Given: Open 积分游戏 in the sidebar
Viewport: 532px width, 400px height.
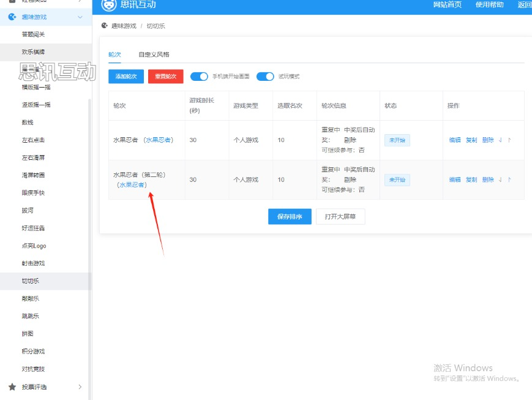Looking at the screenshot, I should [33, 352].
